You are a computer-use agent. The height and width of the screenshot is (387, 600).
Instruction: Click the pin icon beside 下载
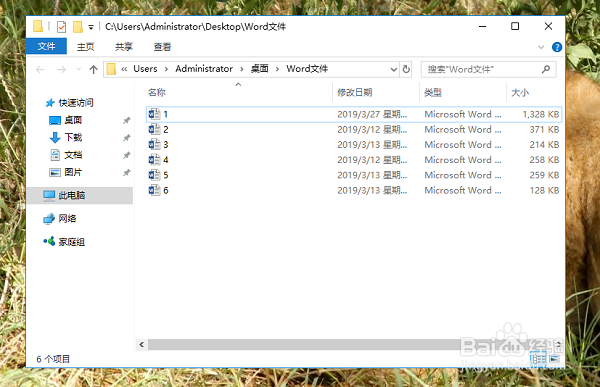pos(126,138)
